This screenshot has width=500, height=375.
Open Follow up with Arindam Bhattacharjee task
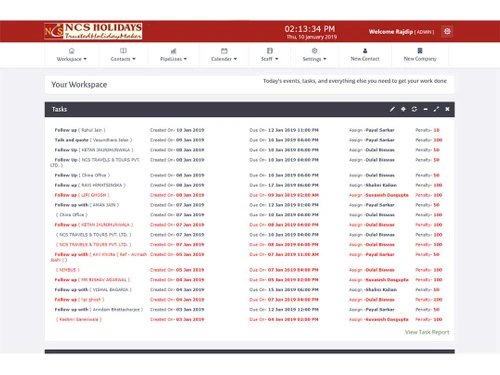coord(99,310)
